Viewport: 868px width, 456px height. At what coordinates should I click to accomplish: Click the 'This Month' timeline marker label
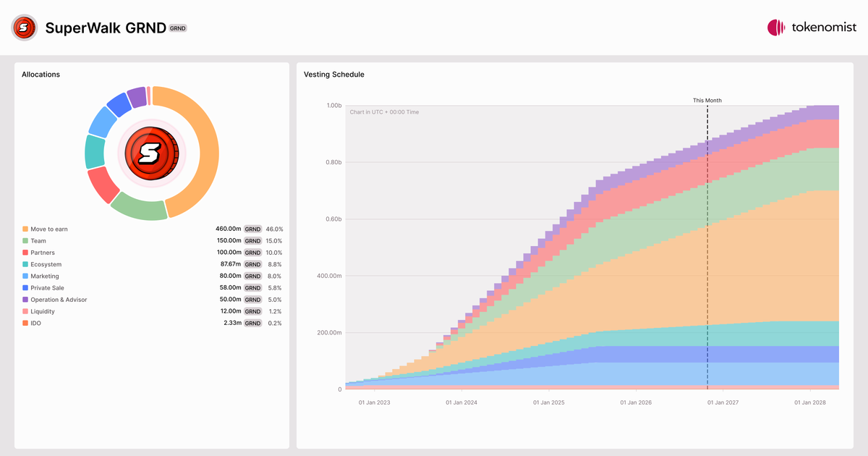coord(707,101)
